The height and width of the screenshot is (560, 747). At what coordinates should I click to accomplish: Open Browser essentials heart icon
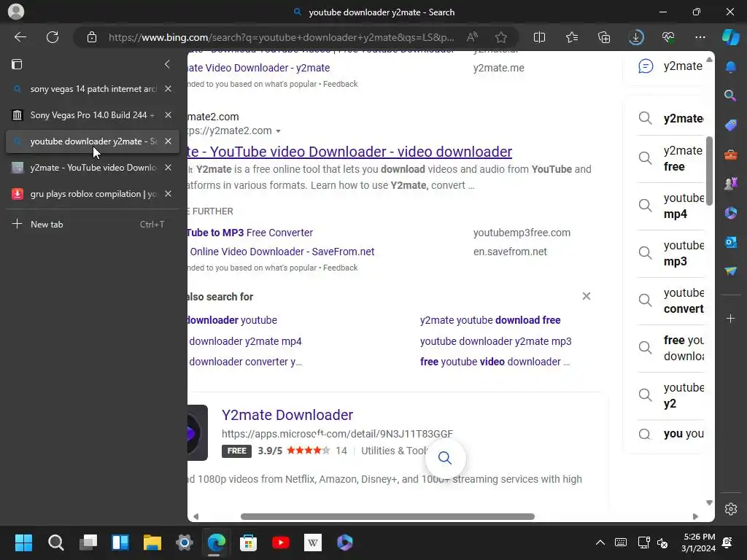668,37
